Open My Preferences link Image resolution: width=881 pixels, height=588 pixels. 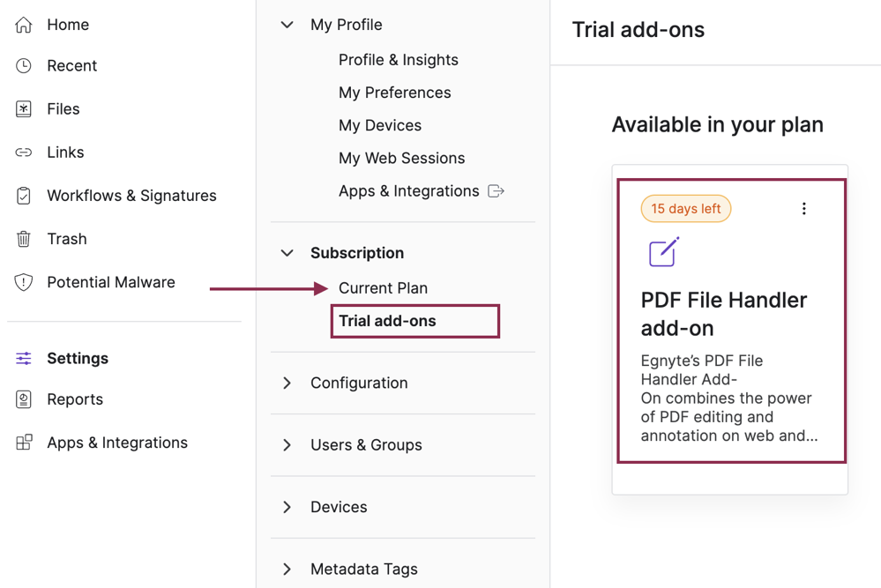(x=395, y=93)
